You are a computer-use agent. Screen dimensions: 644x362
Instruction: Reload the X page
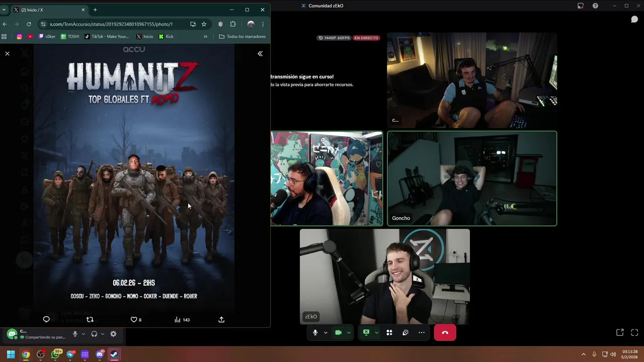(x=29, y=24)
